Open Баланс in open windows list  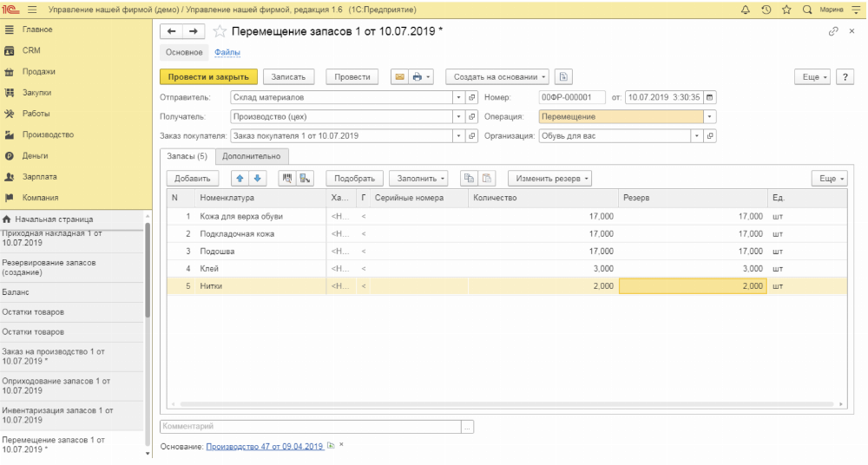[72, 292]
